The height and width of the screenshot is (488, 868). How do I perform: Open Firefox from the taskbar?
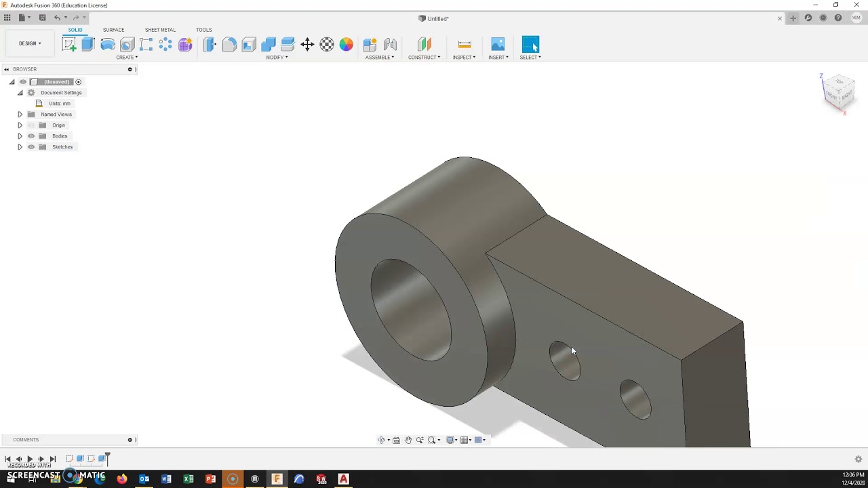pos(122,479)
